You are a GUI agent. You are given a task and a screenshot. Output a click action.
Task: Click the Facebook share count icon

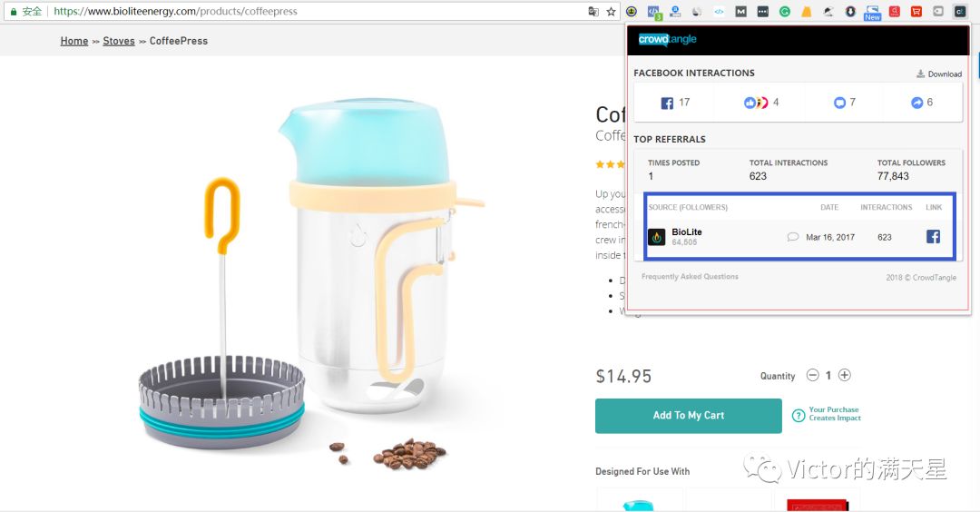coord(667,103)
